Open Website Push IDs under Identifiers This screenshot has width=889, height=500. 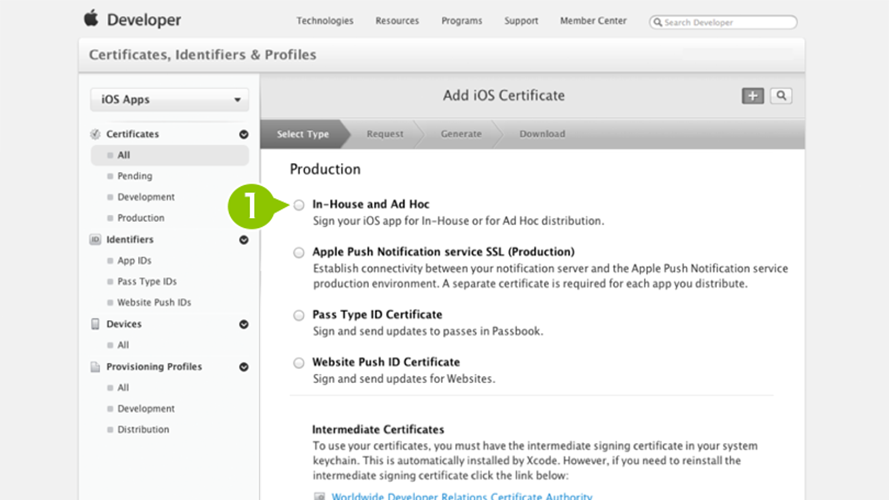pos(154,302)
